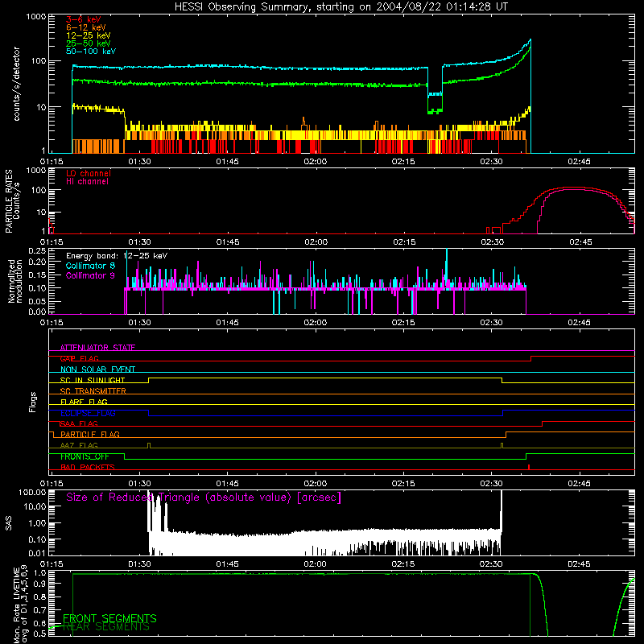Click the SC TRANSMITTER flag label

pos(93,391)
